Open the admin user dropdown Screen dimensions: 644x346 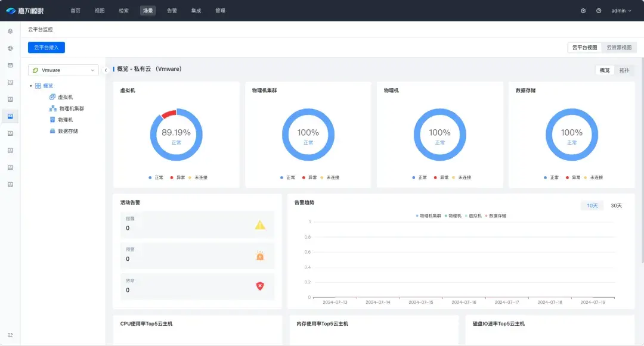pyautogui.click(x=621, y=11)
